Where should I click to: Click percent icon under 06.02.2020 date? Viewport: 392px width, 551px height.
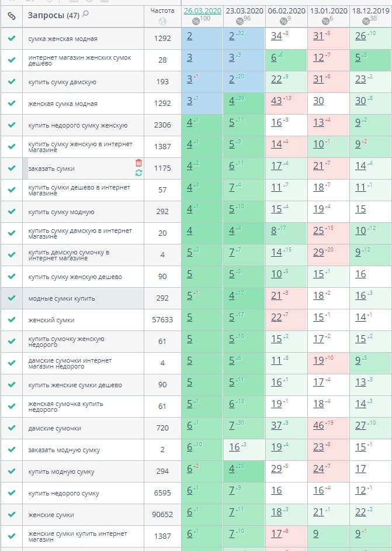click(x=283, y=22)
